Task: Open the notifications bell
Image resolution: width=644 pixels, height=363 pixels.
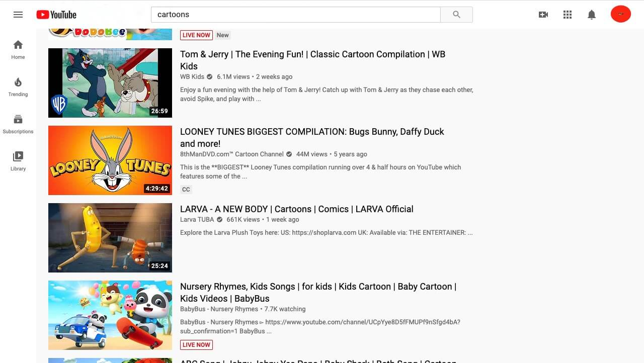Action: point(592,15)
